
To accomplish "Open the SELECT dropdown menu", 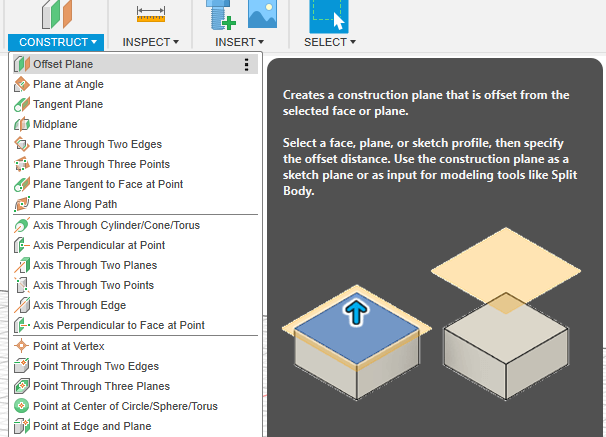I will pyautogui.click(x=330, y=42).
